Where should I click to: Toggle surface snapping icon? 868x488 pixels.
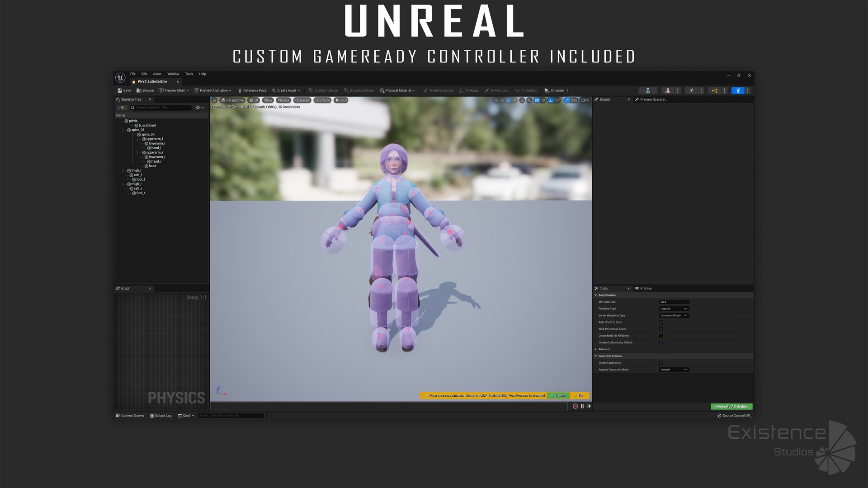[529, 100]
